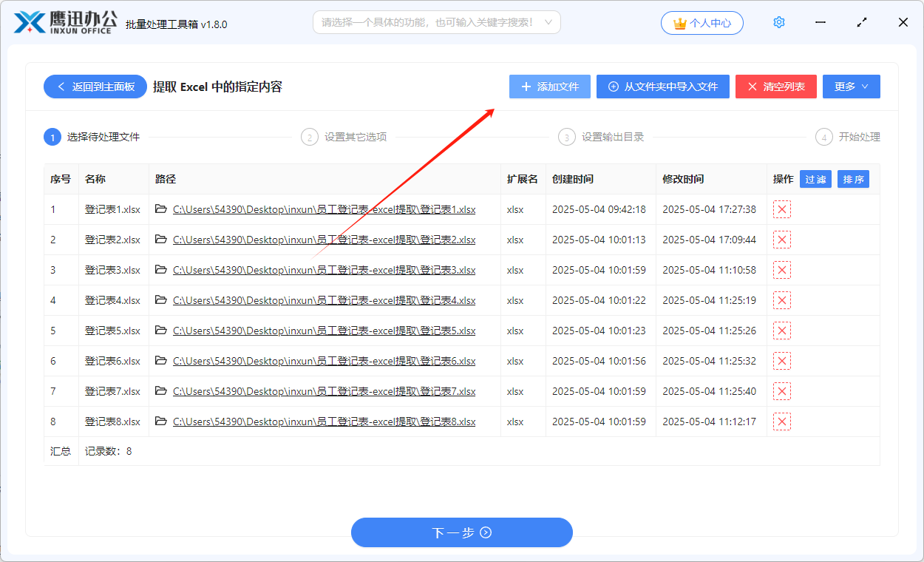Remove 登记表1.xlsx with its red X icon

pos(782,209)
